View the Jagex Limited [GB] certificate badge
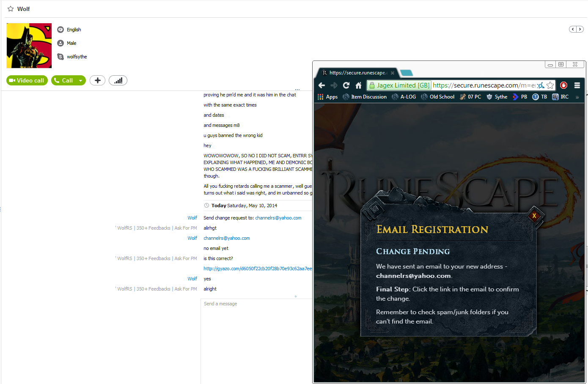This screenshot has width=588, height=384. [x=399, y=85]
